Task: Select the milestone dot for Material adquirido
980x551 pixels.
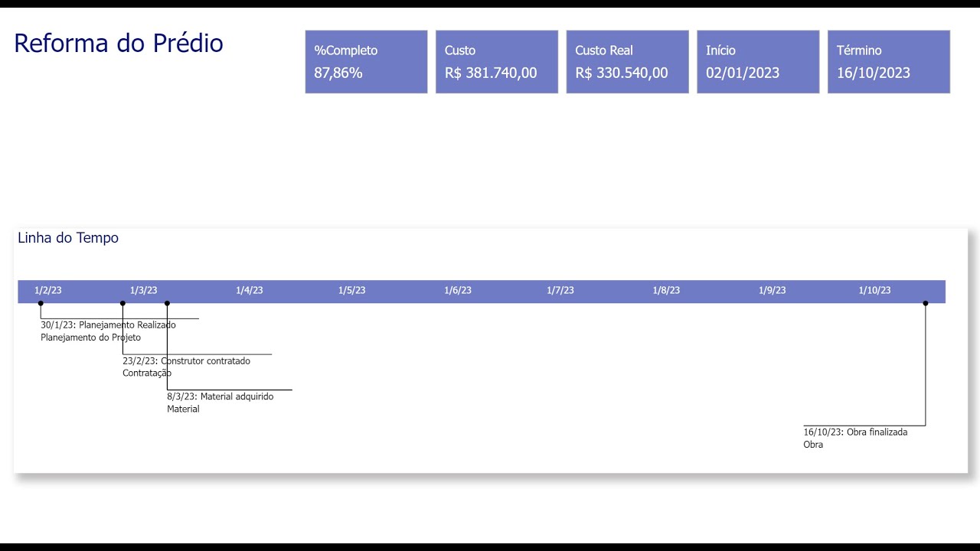Action: (x=167, y=304)
